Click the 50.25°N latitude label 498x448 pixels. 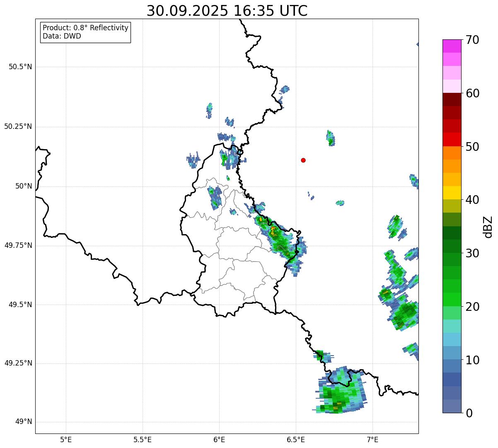pyautogui.click(x=18, y=126)
